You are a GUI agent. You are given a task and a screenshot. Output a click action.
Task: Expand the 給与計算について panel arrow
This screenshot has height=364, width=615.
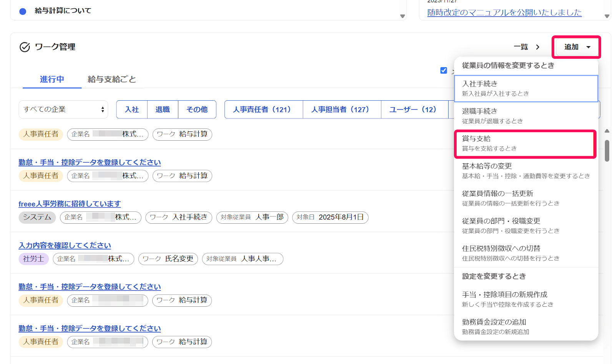(402, 16)
